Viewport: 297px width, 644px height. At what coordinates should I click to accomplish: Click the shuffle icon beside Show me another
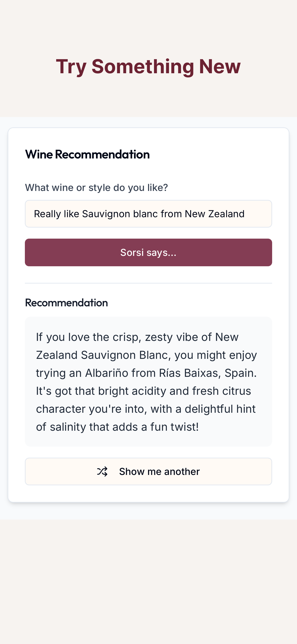(x=102, y=471)
